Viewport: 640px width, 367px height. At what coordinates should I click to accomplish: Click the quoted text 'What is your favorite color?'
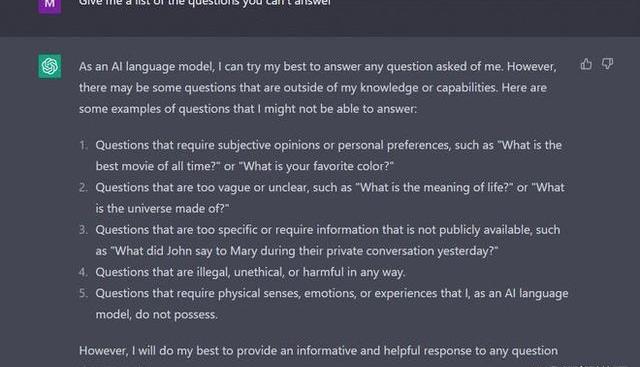[x=316, y=166]
